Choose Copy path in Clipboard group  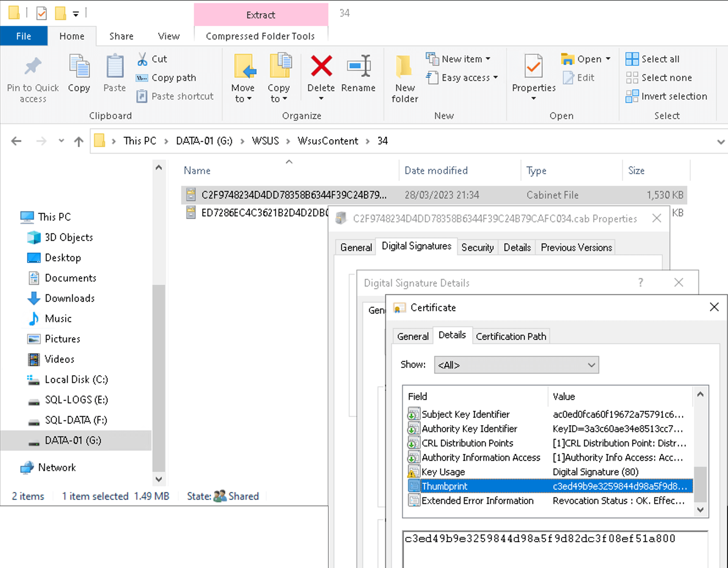point(166,78)
